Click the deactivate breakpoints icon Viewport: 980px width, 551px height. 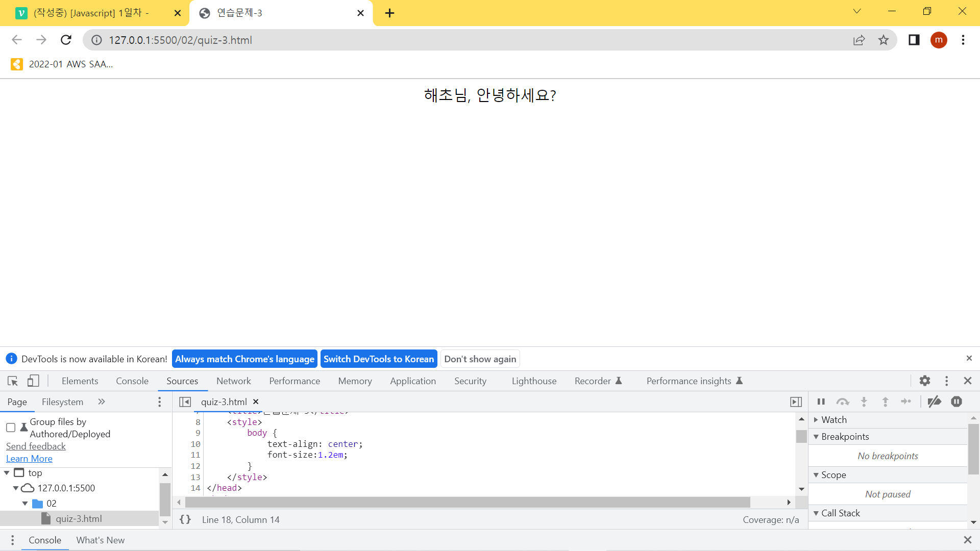tap(935, 402)
